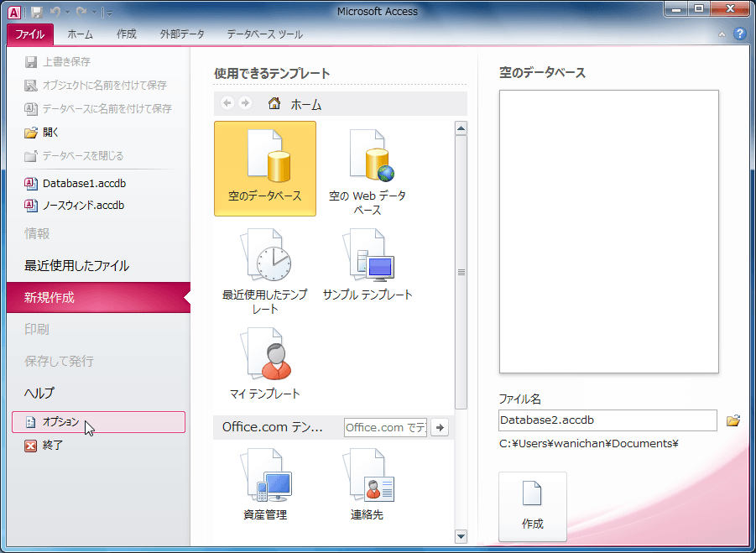Switch to the 外部データ ribbon tab
The width and height of the screenshot is (756, 553).
tap(182, 34)
